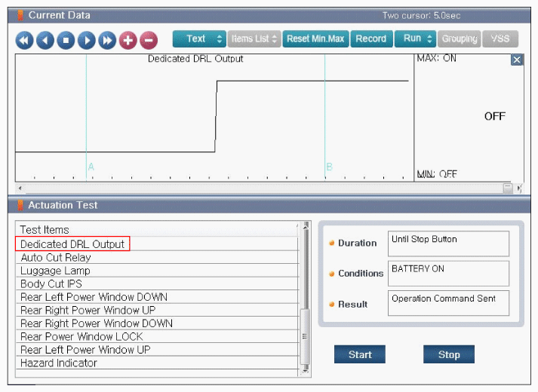538x392 pixels.
Task: Click the current OFF value reading
Action: 495,117
